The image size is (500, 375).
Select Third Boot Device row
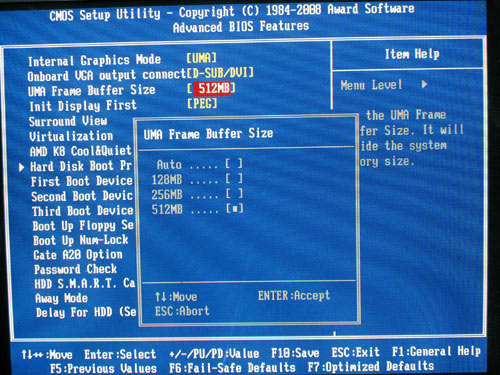83,211
